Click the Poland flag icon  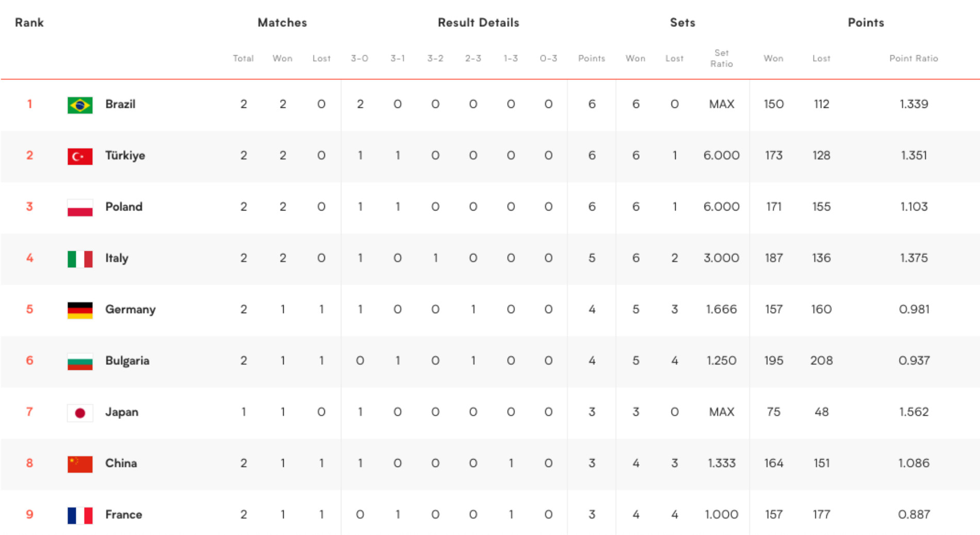80,207
